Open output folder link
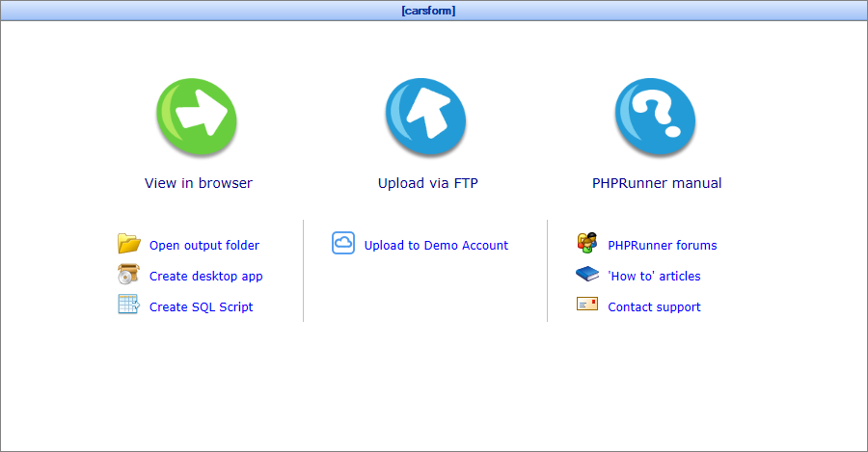 pyautogui.click(x=204, y=245)
